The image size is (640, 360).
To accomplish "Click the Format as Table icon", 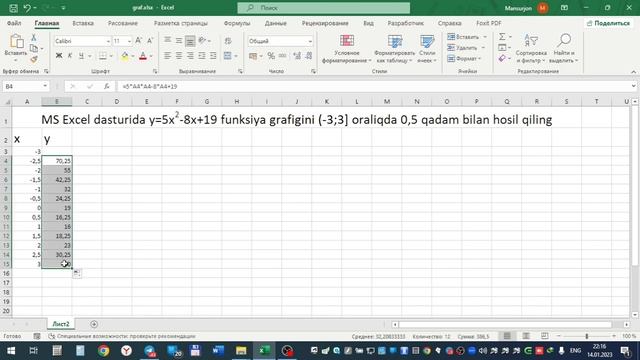I will click(x=395, y=41).
